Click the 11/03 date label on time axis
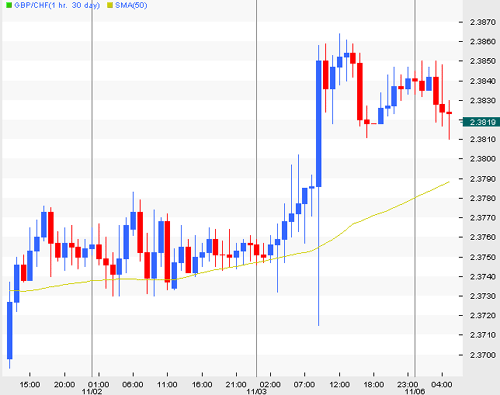The image size is (500, 395). tap(256, 391)
